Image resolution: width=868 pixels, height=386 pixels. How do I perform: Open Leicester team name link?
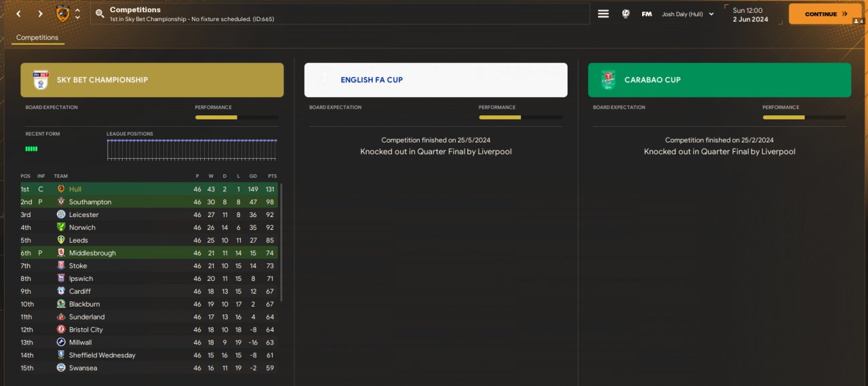click(x=84, y=215)
